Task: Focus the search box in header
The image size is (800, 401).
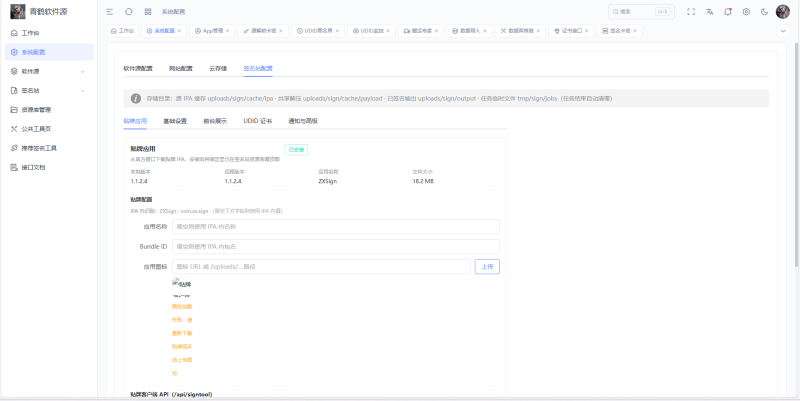Action: [641, 12]
